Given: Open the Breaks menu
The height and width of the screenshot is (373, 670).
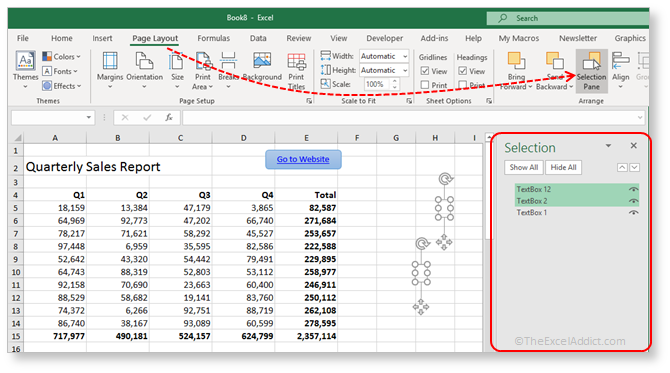Looking at the screenshot, I should [x=228, y=70].
